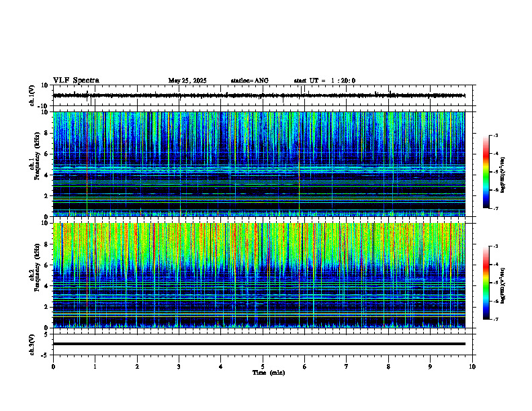Click the "5" tick on ch.3(V) axis
532x411 pixels.
pyautogui.click(x=47, y=334)
